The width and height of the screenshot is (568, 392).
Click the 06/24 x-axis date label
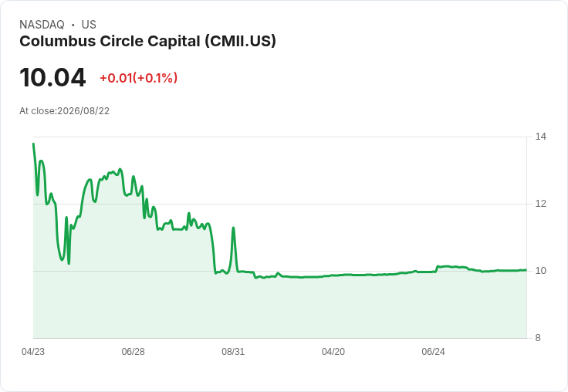[x=433, y=352]
